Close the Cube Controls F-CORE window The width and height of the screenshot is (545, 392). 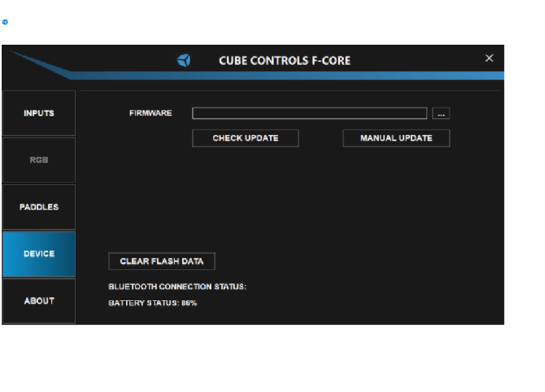[489, 58]
